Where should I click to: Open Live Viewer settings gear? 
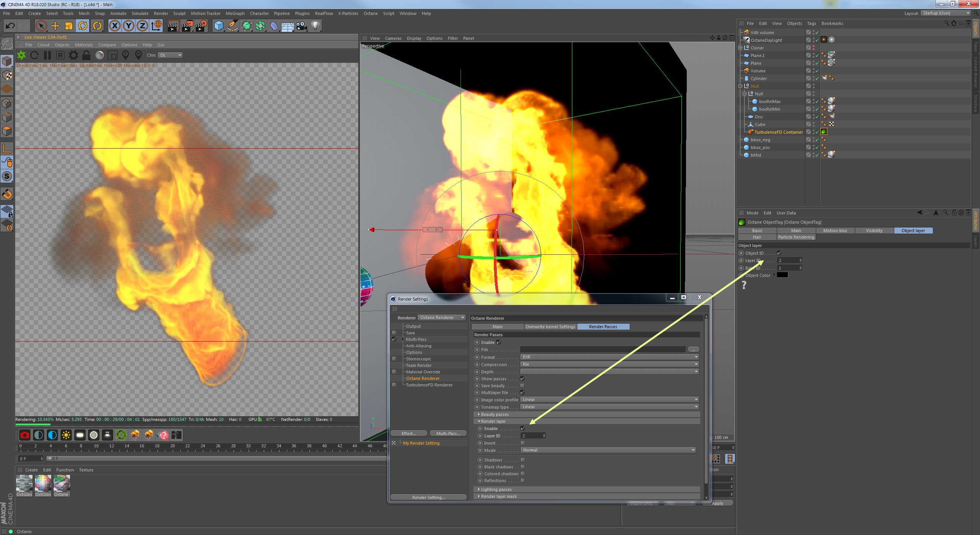point(73,55)
